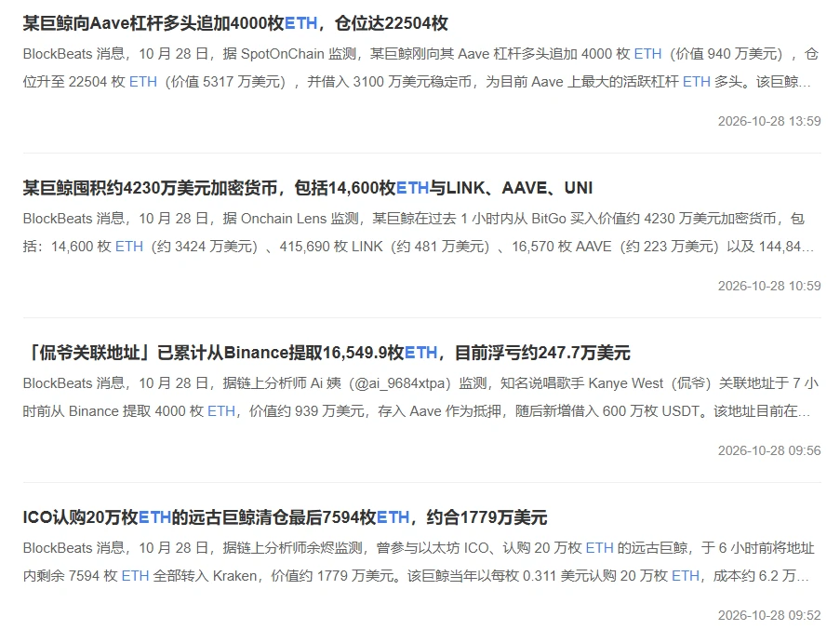The image size is (840, 630).
Task: Click ETH beside 价值 5317 万美元
Action: click(143, 82)
